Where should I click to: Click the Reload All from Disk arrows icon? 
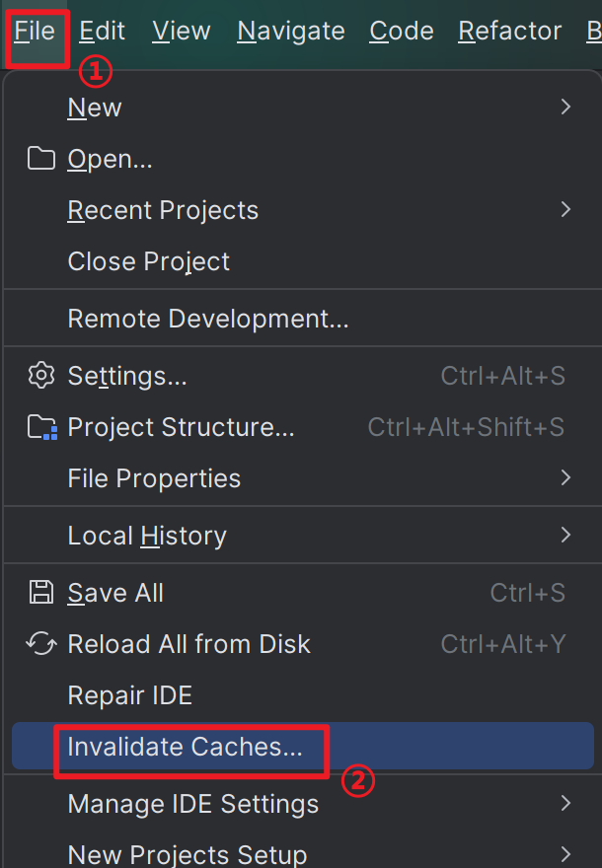(41, 644)
